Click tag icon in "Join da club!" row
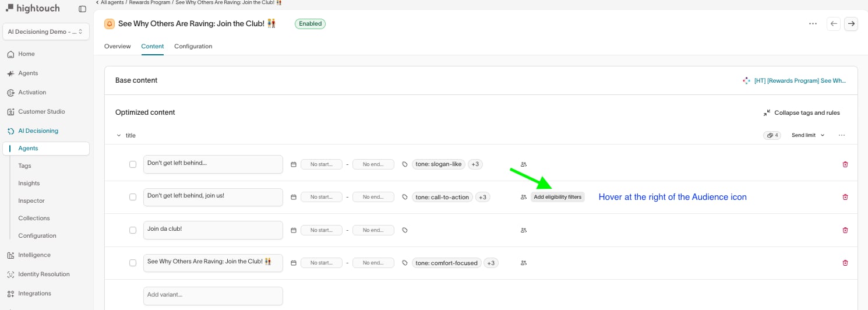868x310 pixels. [x=405, y=230]
